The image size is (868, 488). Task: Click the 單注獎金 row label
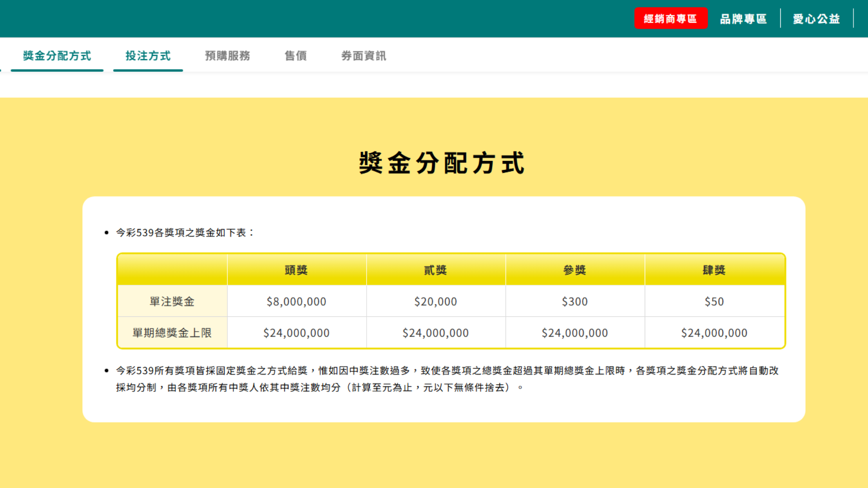point(172,301)
